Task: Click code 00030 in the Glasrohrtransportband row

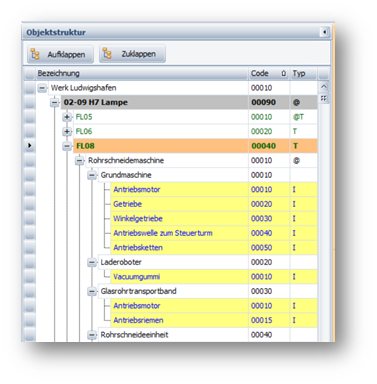Action: [262, 291]
